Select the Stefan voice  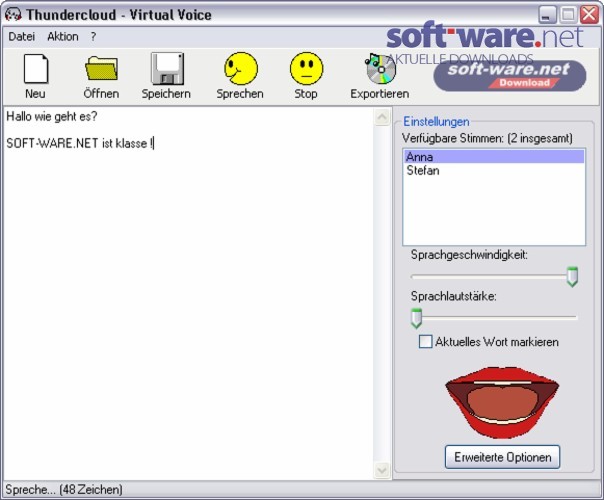(494, 170)
